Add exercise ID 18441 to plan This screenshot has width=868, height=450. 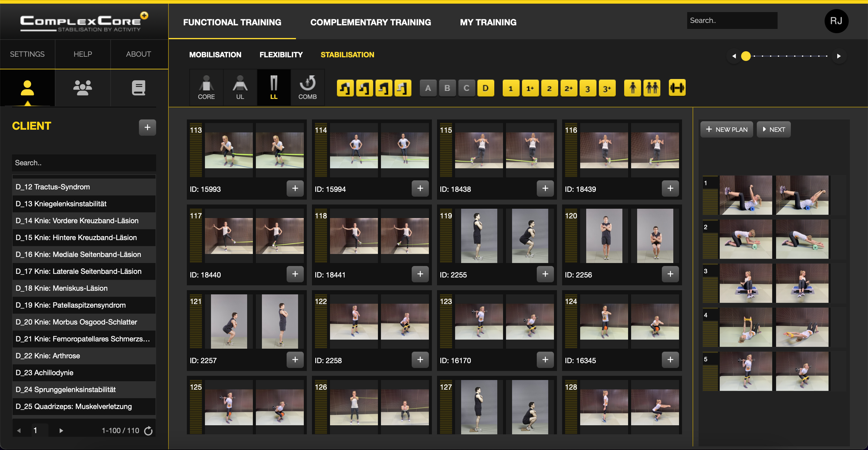420,274
